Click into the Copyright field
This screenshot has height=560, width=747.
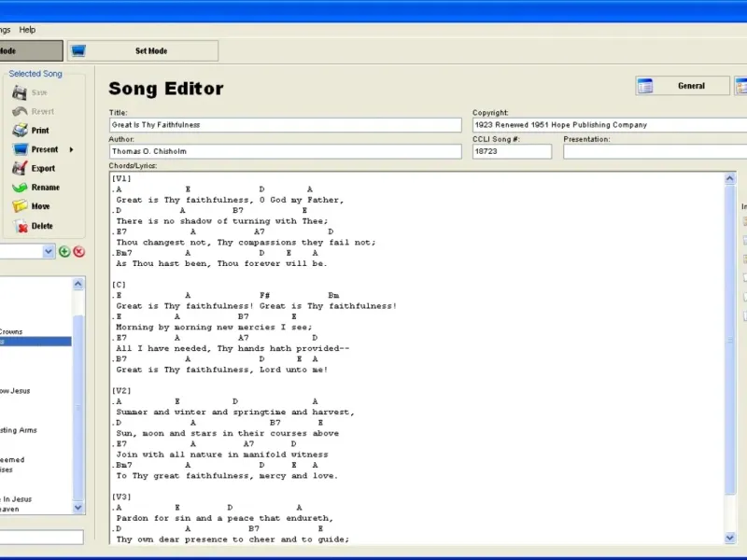pos(610,125)
